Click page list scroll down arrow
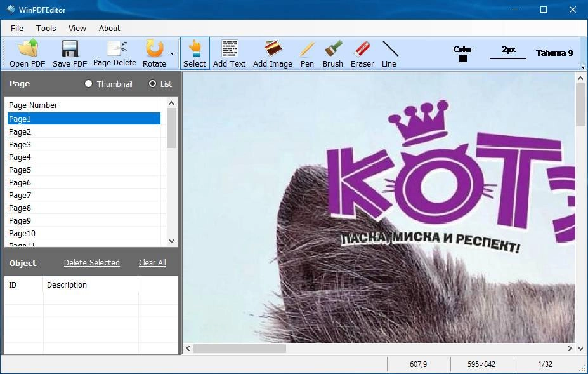Screen dimensions: 588x374 pos(171,241)
